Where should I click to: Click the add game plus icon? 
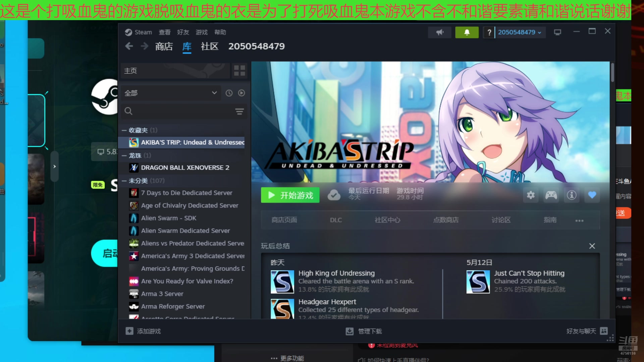pyautogui.click(x=129, y=331)
